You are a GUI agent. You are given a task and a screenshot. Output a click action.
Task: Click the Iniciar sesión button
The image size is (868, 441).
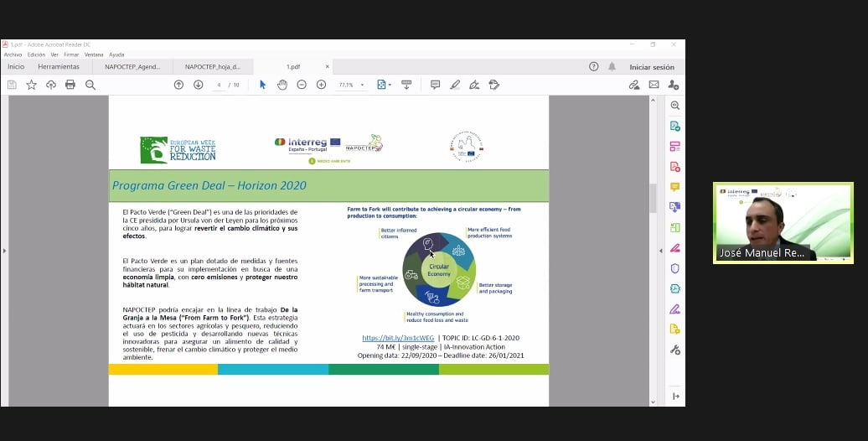(652, 67)
